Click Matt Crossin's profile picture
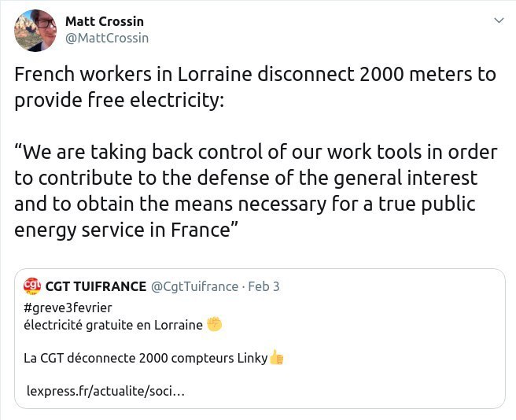 pos(35,31)
